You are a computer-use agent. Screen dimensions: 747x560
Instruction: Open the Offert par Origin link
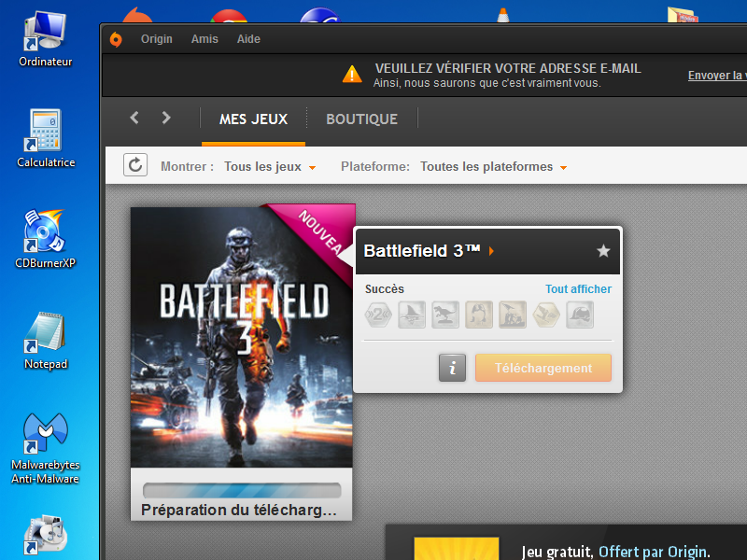tap(653, 552)
